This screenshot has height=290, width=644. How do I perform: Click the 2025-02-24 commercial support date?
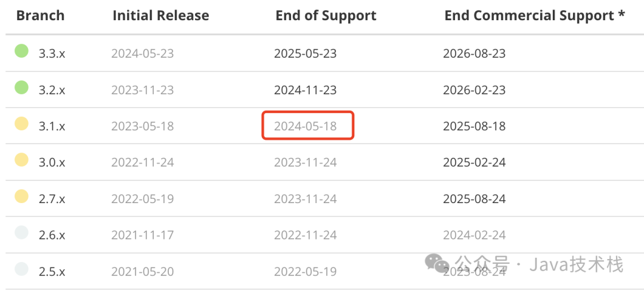[x=475, y=163]
